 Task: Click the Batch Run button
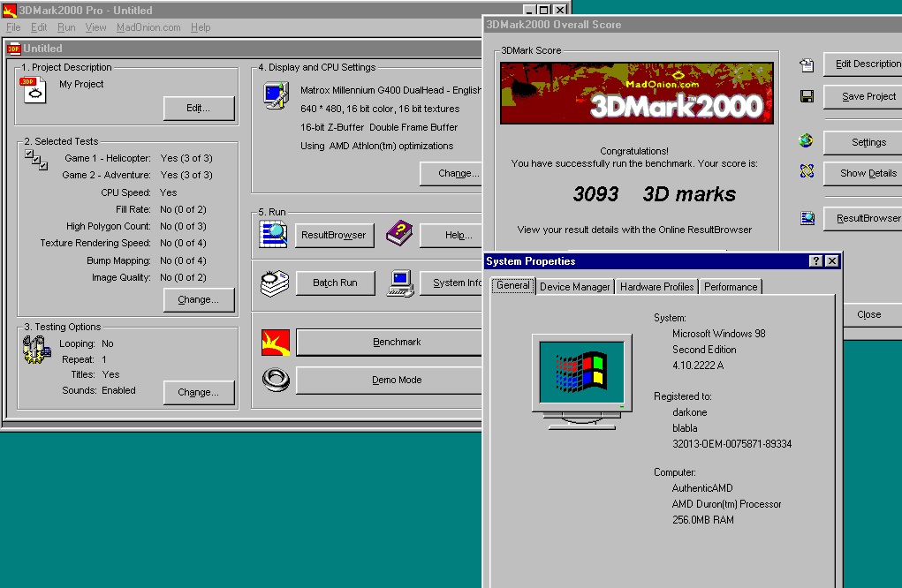tap(335, 283)
